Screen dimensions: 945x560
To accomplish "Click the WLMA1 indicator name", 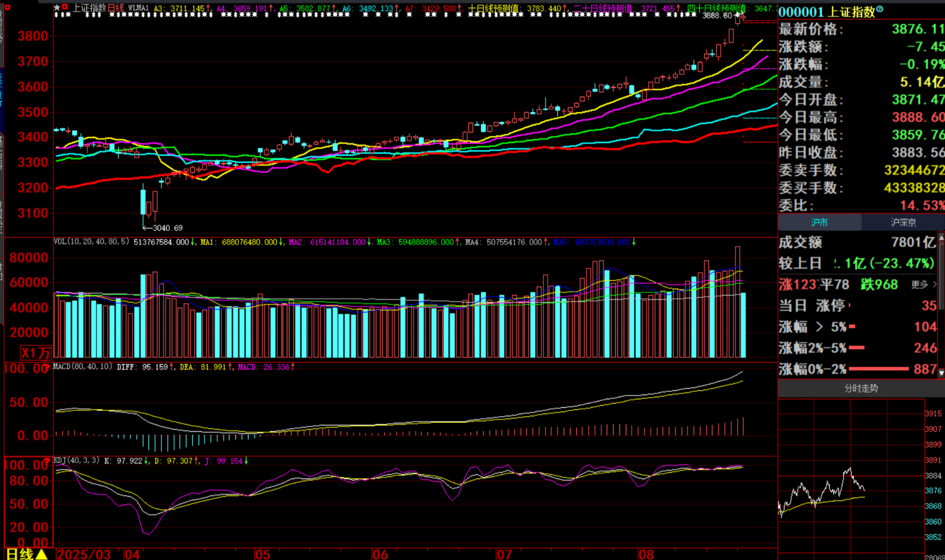I will point(138,9).
